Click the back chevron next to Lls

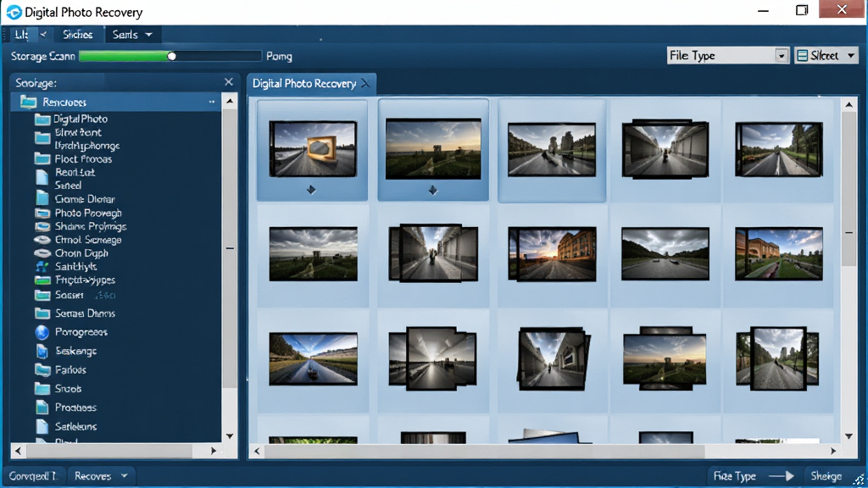(43, 34)
